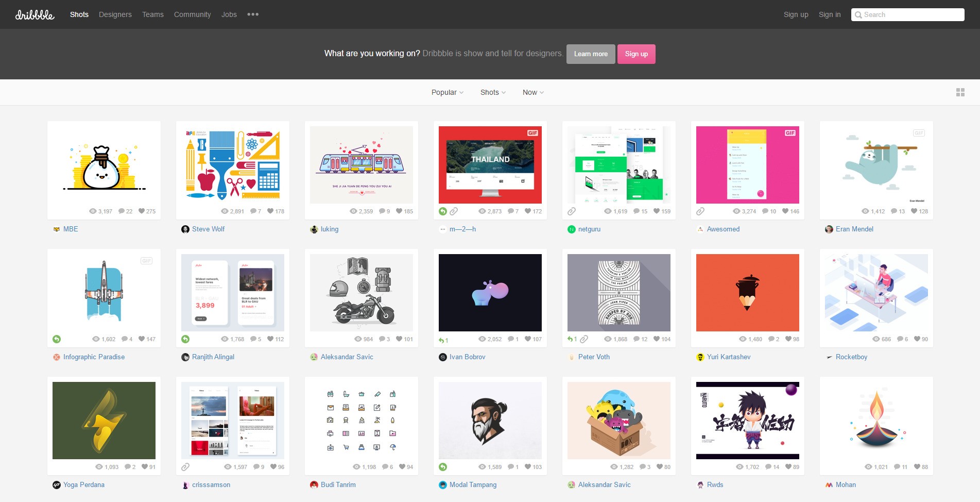Like luking's tram shot via heart icon
The width and height of the screenshot is (980, 502).
click(399, 211)
